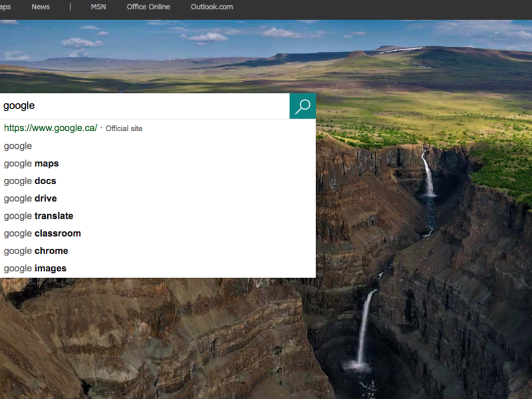
Task: Select the 'google images' suggestion
Action: (x=158, y=269)
